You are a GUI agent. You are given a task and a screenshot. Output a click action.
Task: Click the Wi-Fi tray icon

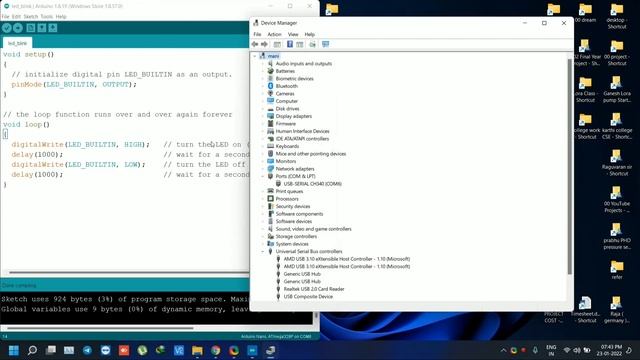567,350
